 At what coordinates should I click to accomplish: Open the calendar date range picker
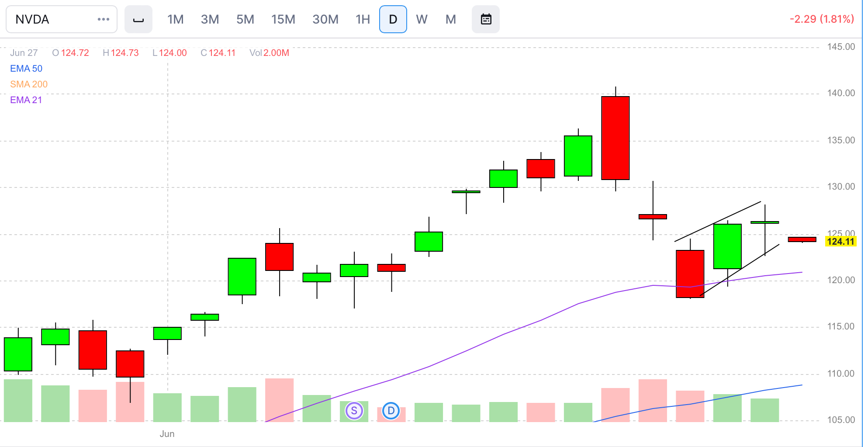486,19
